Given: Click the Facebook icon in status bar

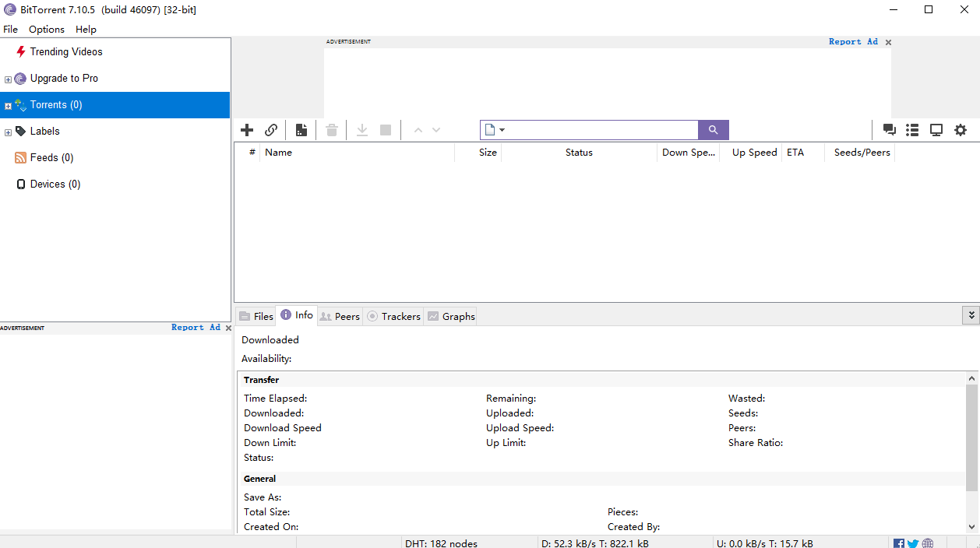Looking at the screenshot, I should 899,543.
